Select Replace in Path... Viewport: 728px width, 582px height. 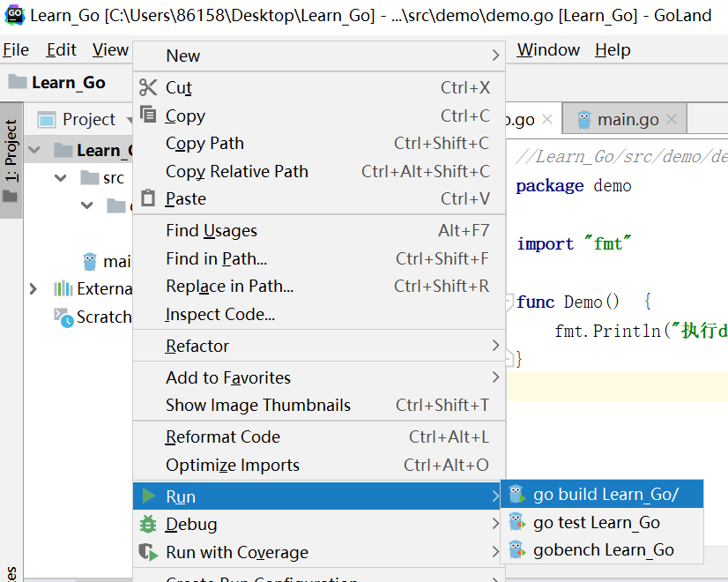click(319, 286)
